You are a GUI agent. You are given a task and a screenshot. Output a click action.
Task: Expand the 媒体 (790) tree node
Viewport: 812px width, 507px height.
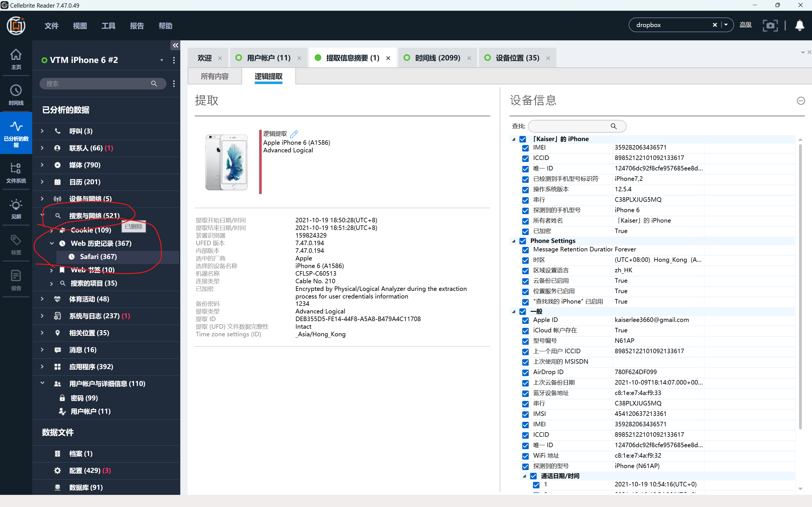[x=42, y=165]
